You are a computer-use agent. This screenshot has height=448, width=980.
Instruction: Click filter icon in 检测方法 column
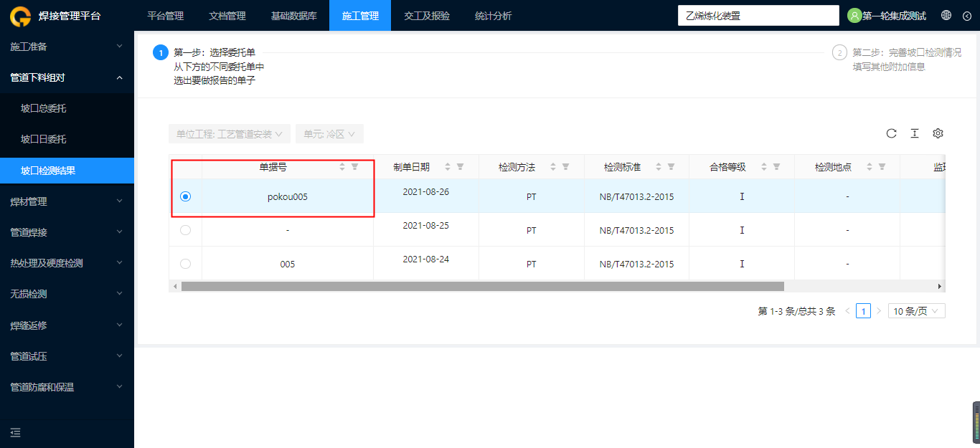[x=565, y=167]
